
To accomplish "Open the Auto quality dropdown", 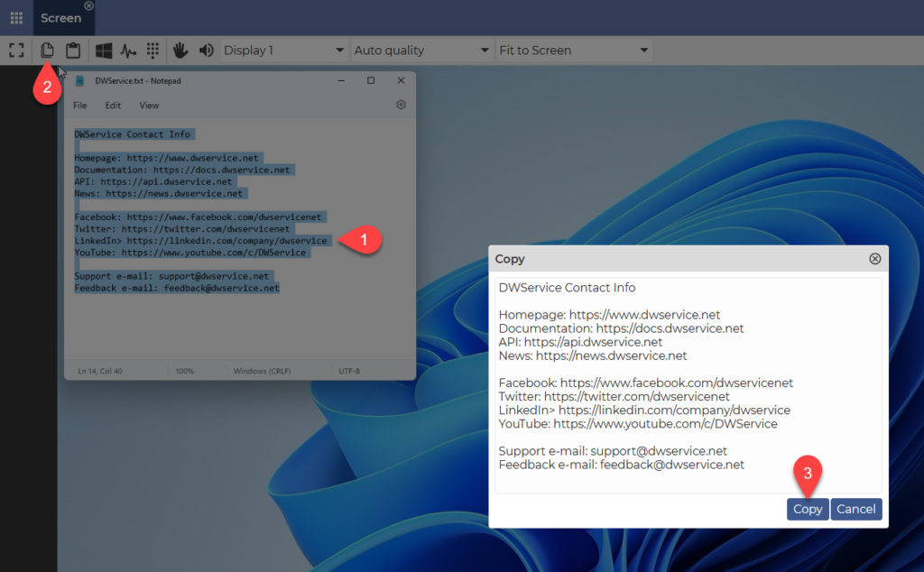I will click(421, 50).
